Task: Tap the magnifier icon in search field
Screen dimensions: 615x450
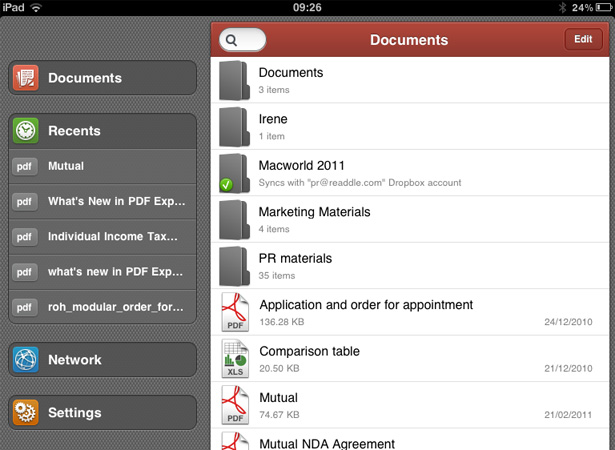Action: point(231,40)
